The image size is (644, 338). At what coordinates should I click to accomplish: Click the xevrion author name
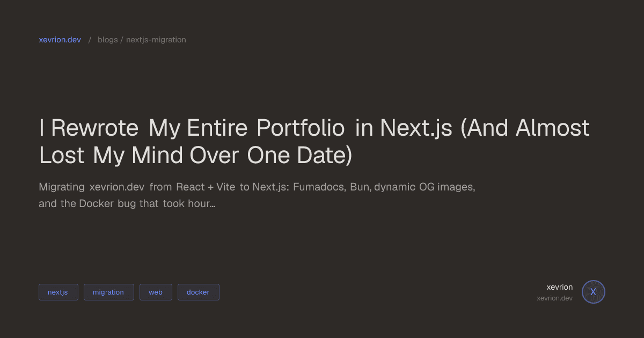coord(560,287)
